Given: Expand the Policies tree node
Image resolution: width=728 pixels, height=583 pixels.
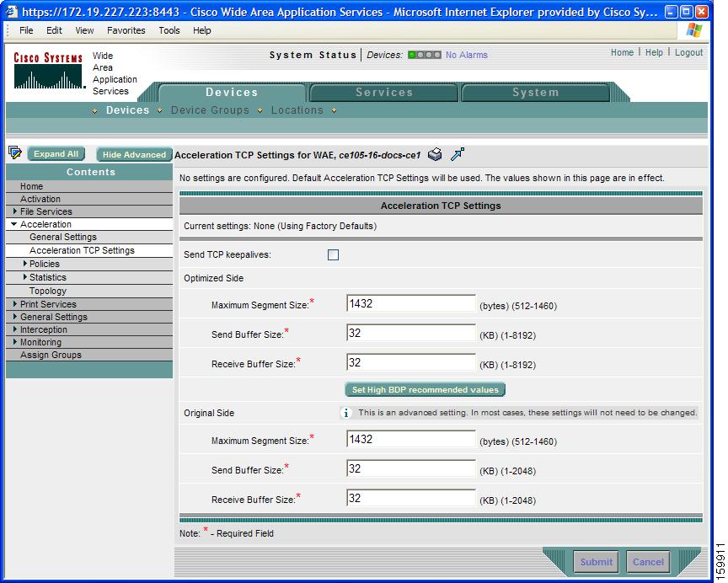Looking at the screenshot, I should tap(24, 264).
